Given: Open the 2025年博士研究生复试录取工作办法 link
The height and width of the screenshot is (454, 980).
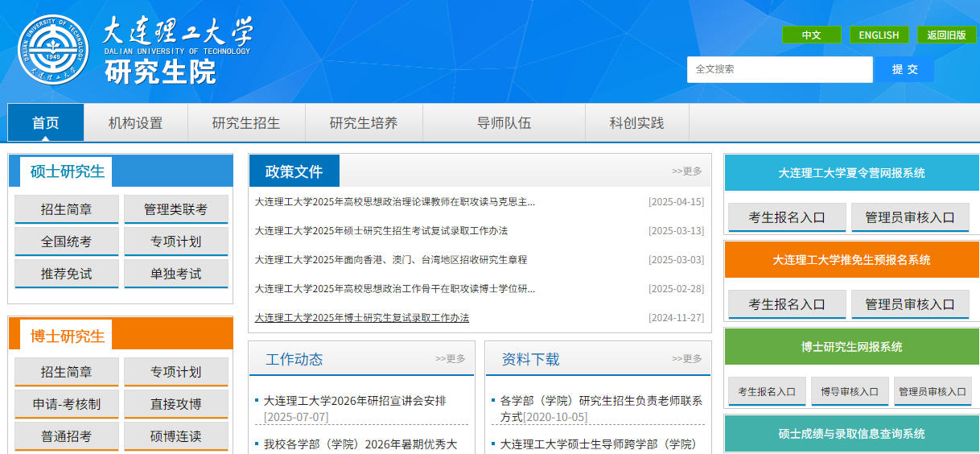Looking at the screenshot, I should pyautogui.click(x=361, y=318).
